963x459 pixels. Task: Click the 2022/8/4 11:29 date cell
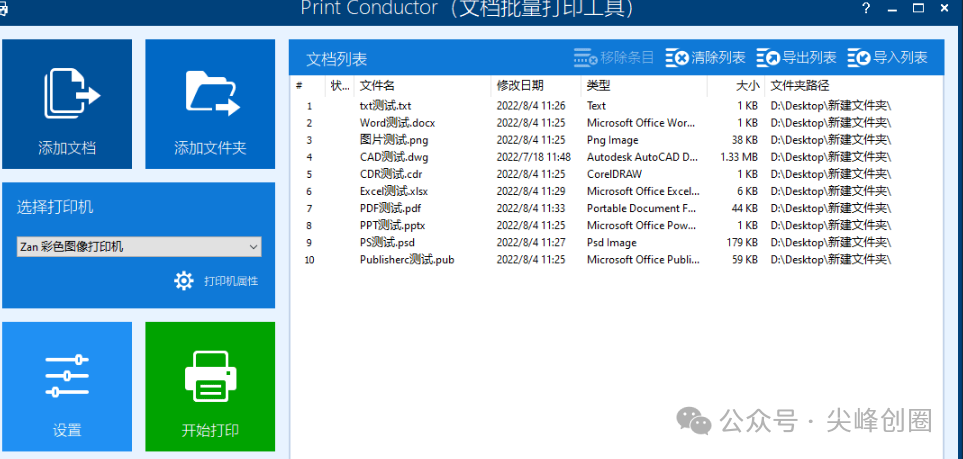coord(531,191)
